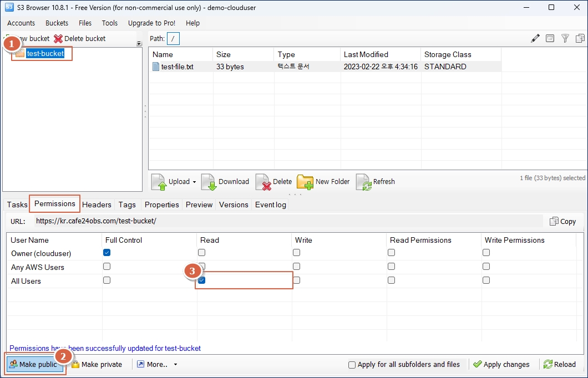Uncheck Full Control for Owner (clouduser)
588x378 pixels.
107,253
